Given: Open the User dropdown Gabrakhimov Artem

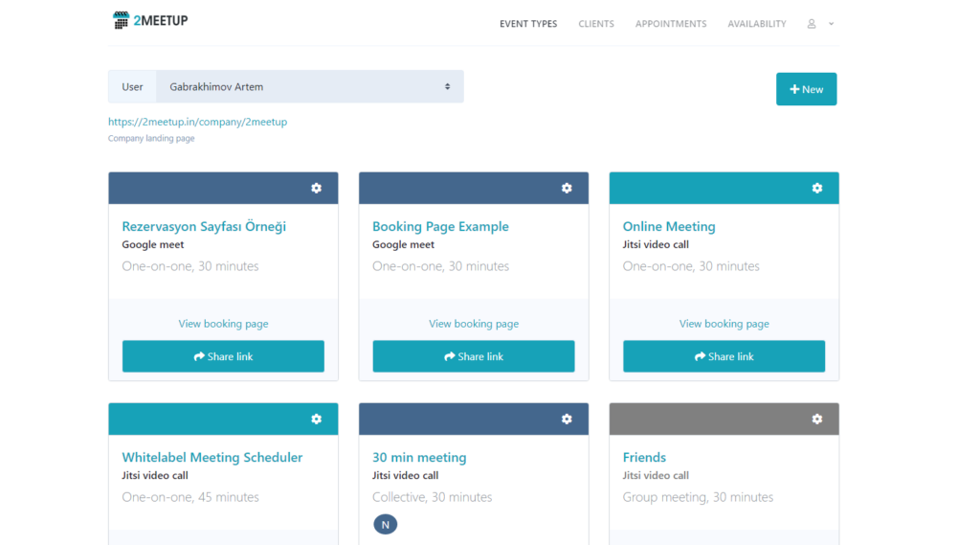Looking at the screenshot, I should 310,86.
